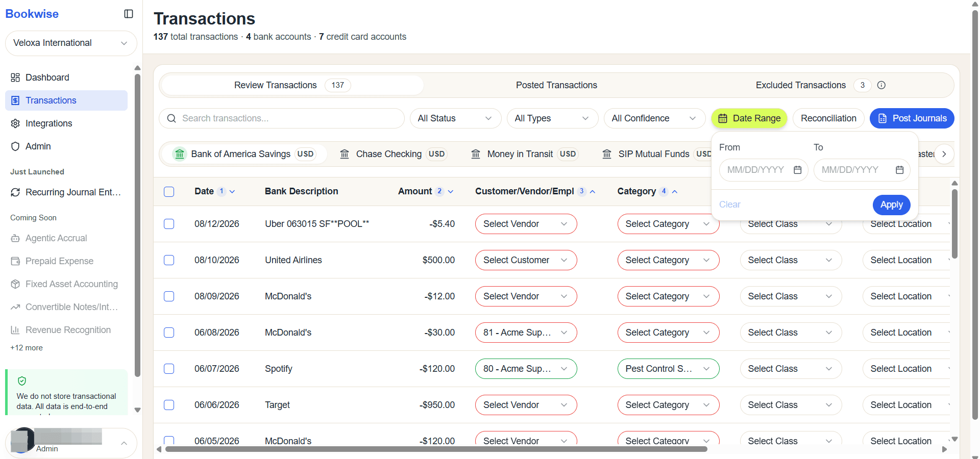Viewport: 980px width, 459px height.
Task: Select the Money in Transit account tab
Action: point(524,154)
